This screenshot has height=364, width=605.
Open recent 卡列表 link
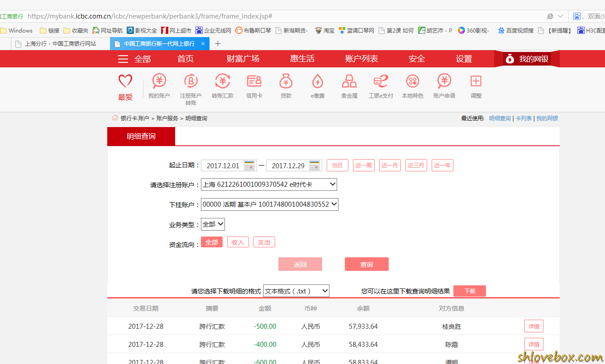pyautogui.click(x=524, y=118)
